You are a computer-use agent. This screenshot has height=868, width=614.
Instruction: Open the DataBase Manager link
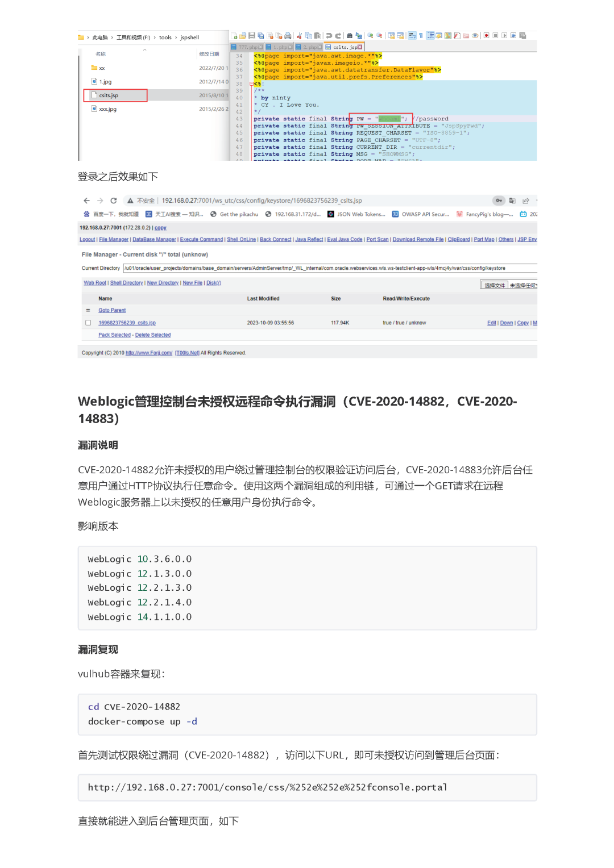pyautogui.click(x=154, y=240)
